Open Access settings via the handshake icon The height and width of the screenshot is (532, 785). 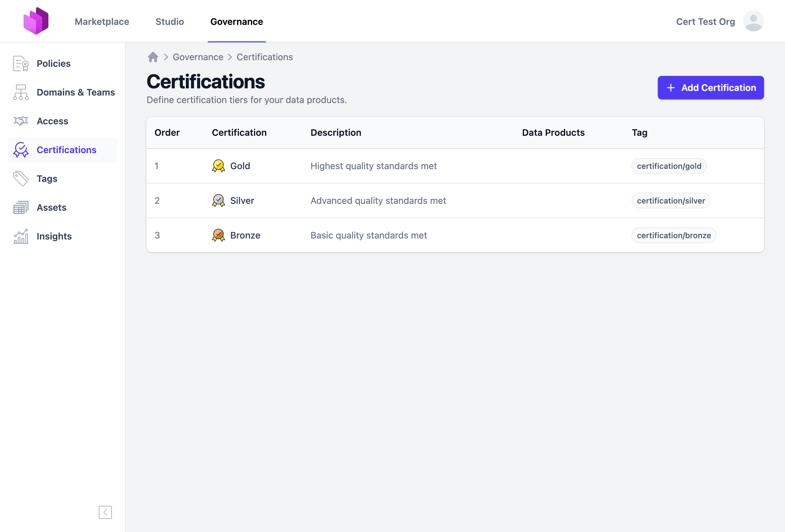tap(20, 121)
